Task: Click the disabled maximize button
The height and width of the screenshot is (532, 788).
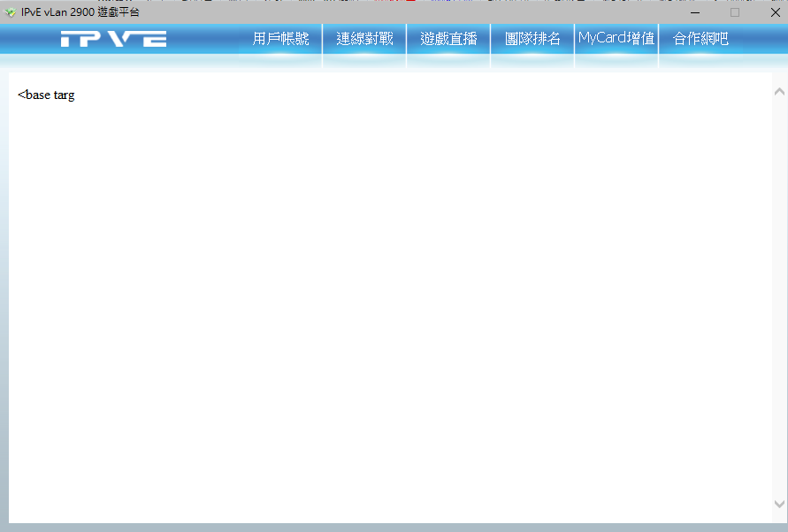Action: (735, 12)
